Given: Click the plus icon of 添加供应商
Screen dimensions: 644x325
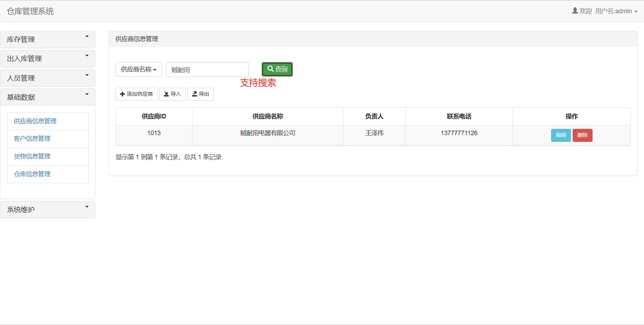Looking at the screenshot, I should click(x=122, y=94).
